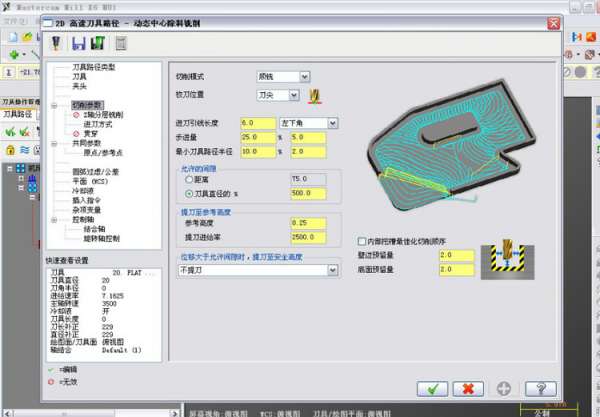The width and height of the screenshot is (600, 417).
Task: Collapse top node in background operations tree
Action: tap(10, 168)
